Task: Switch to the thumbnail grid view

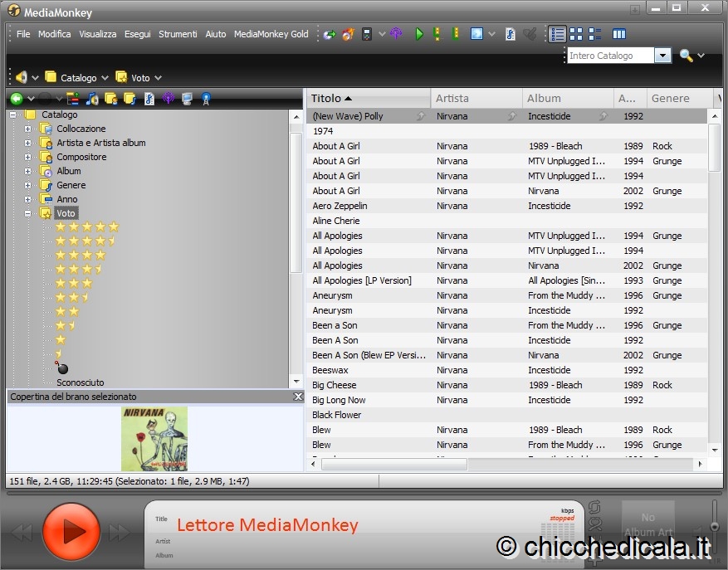Action: [576, 34]
